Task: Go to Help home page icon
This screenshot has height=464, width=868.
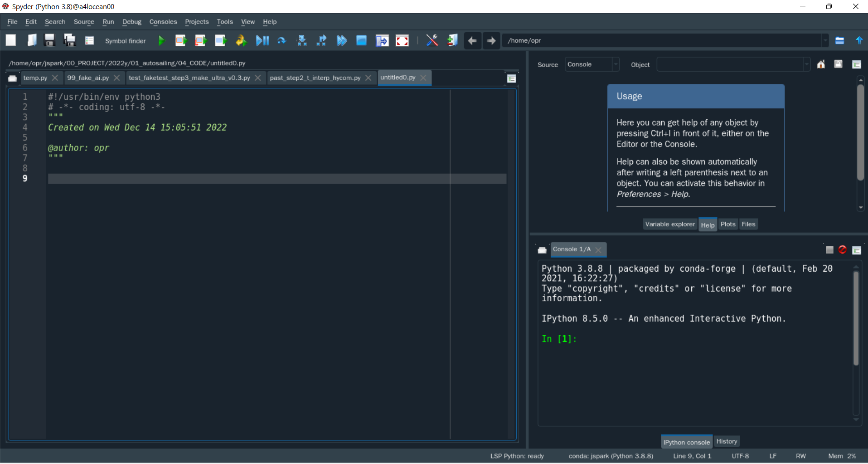Action: (821, 64)
